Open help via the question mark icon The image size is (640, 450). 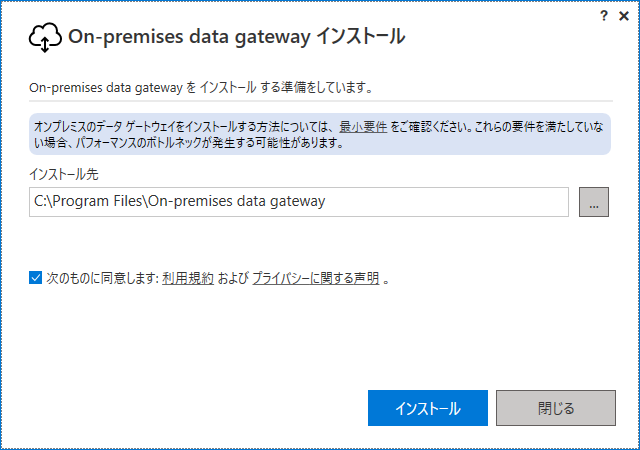click(604, 16)
